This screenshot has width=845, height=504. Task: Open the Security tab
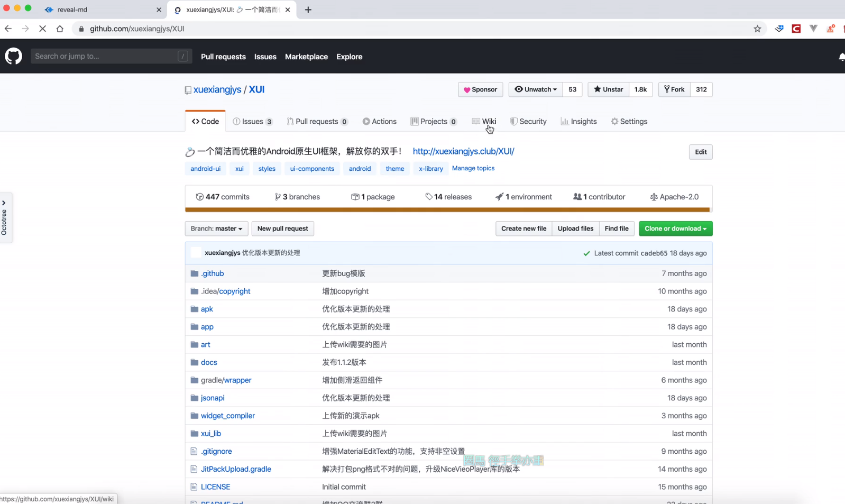click(528, 121)
